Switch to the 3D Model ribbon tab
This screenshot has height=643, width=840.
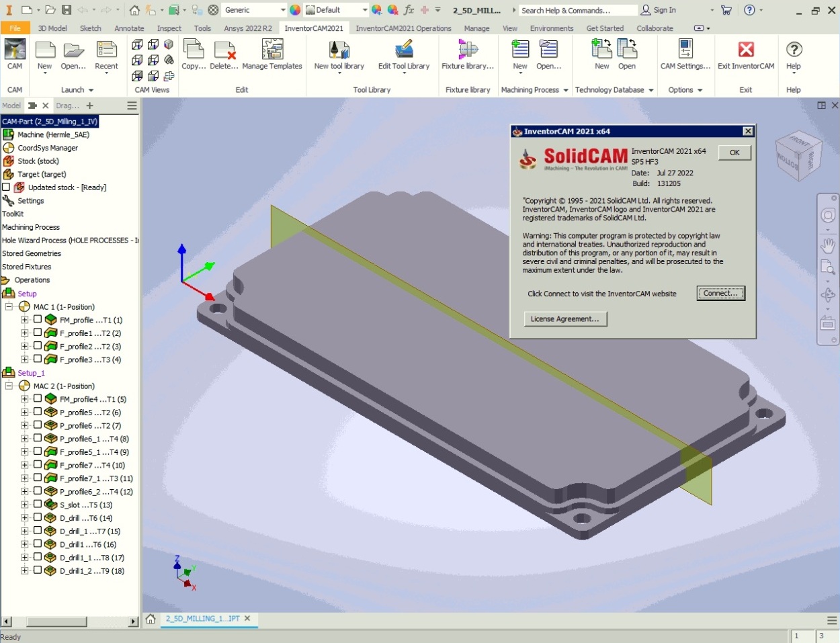tap(52, 28)
